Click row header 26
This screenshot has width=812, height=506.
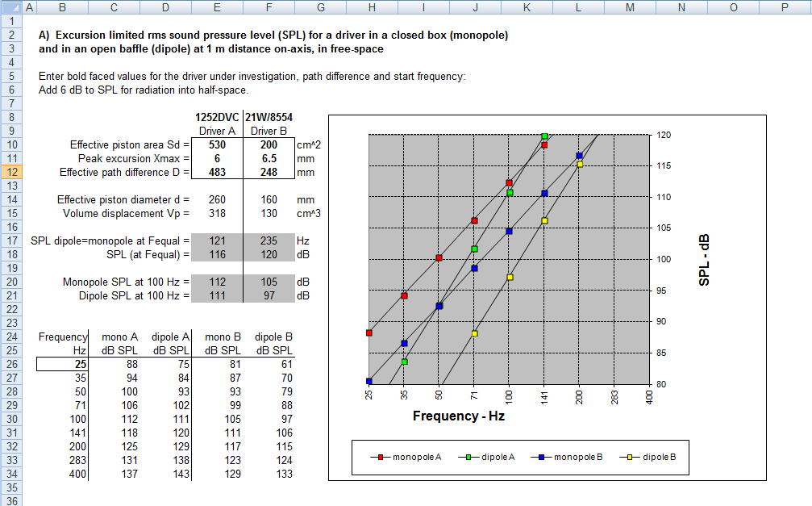point(11,365)
